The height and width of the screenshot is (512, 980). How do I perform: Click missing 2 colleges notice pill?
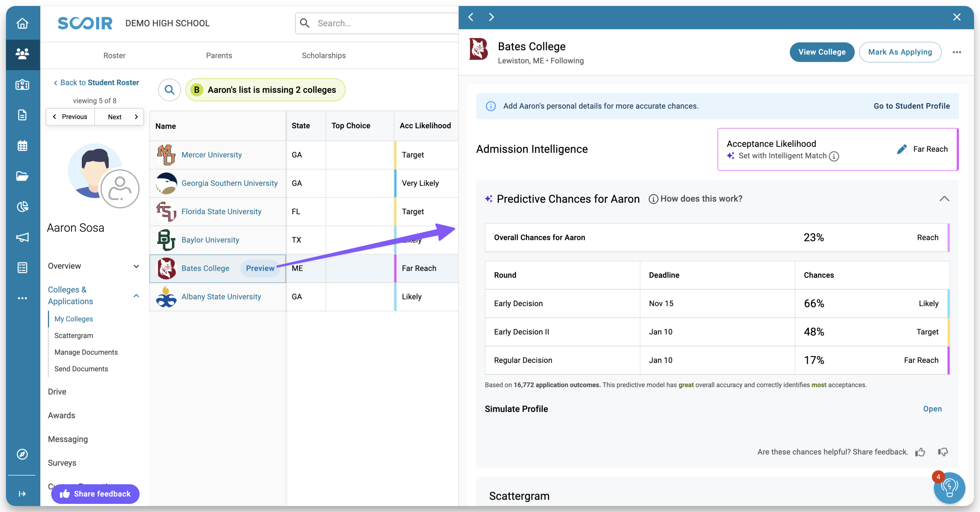tap(265, 90)
